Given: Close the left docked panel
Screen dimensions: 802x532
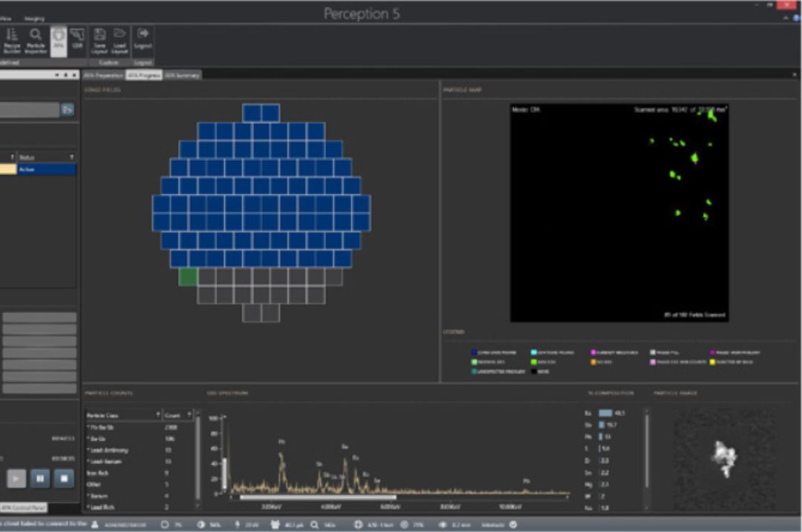Looking at the screenshot, I should pyautogui.click(x=74, y=75).
